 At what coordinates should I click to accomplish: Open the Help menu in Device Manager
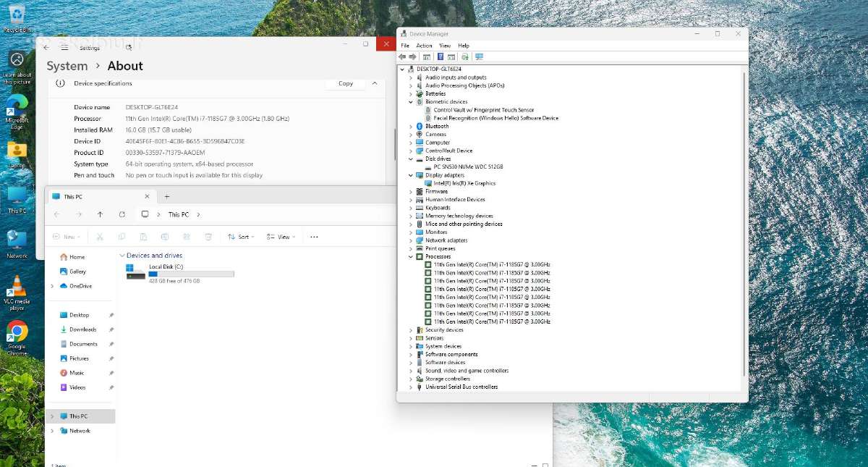pyautogui.click(x=464, y=46)
